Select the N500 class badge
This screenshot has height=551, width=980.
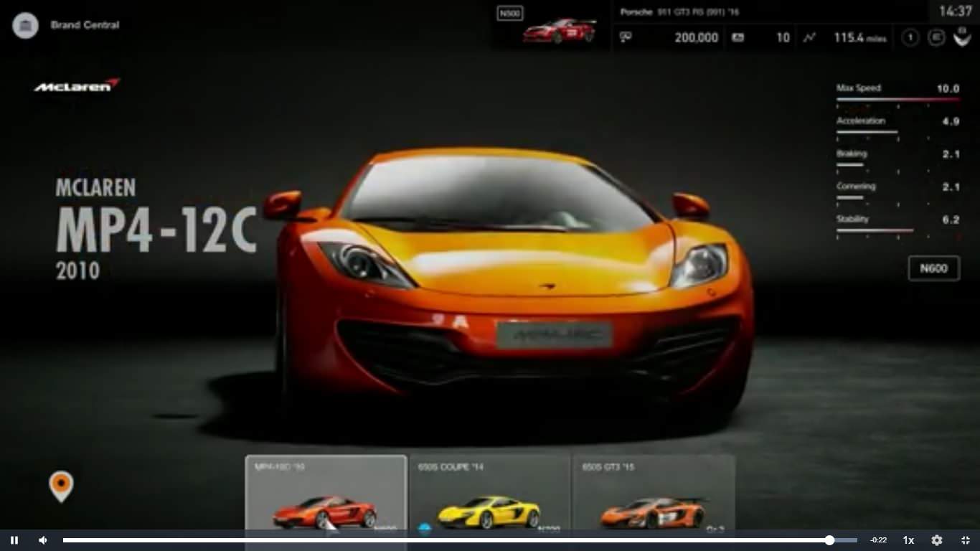pyautogui.click(x=510, y=13)
